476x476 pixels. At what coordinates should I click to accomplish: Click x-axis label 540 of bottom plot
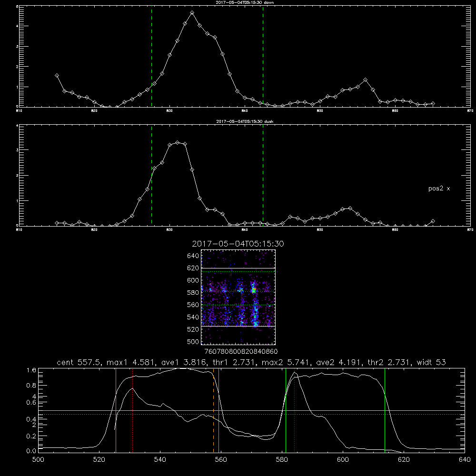[x=160, y=460]
